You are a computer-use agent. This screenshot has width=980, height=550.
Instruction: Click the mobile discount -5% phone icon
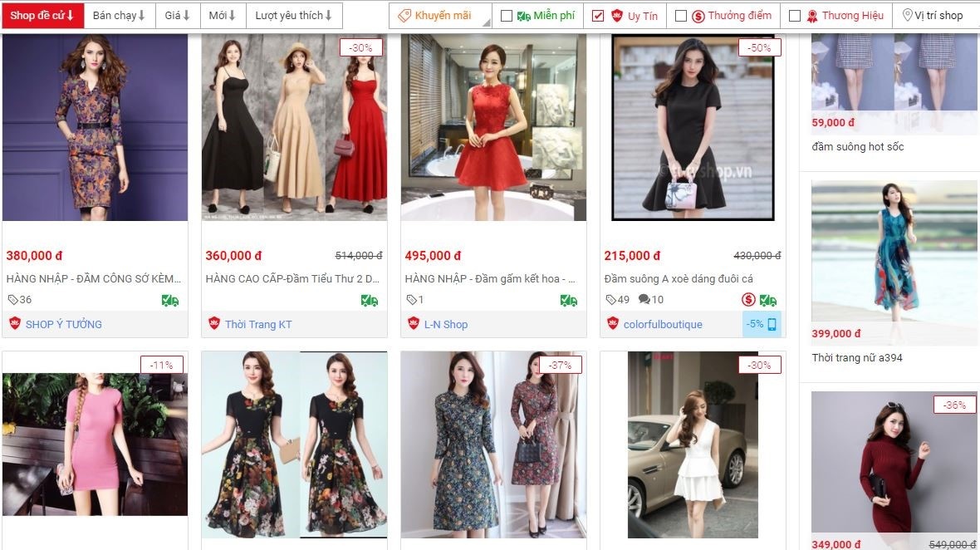(x=772, y=324)
